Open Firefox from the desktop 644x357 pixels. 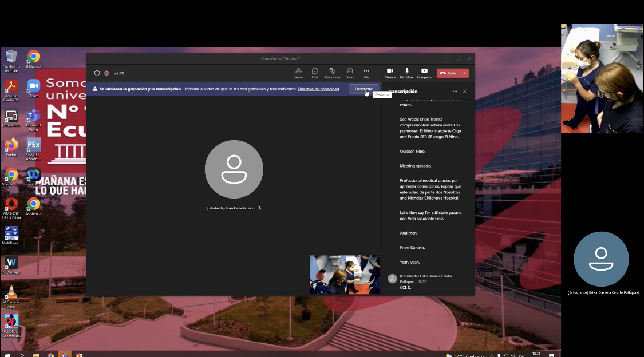pyautogui.click(x=11, y=145)
